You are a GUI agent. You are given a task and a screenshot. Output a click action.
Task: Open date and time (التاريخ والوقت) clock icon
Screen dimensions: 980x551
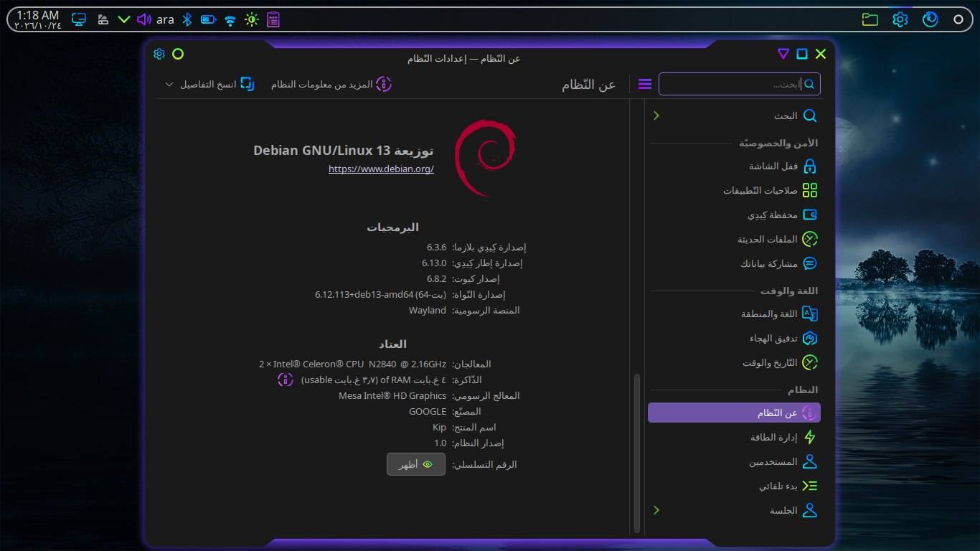click(809, 362)
